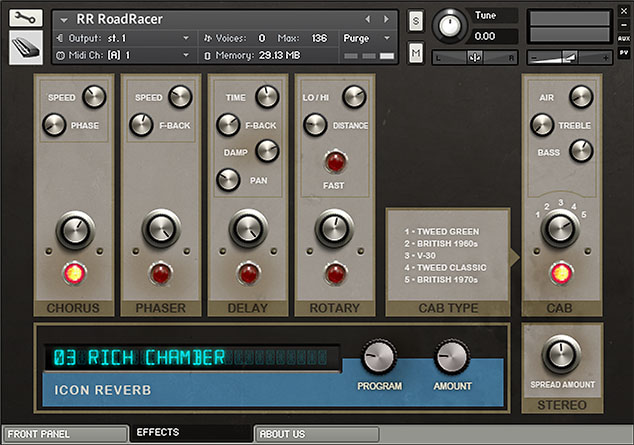Image resolution: width=634 pixels, height=445 pixels.
Task: Turn the Delay PAN knob
Action: 228,180
